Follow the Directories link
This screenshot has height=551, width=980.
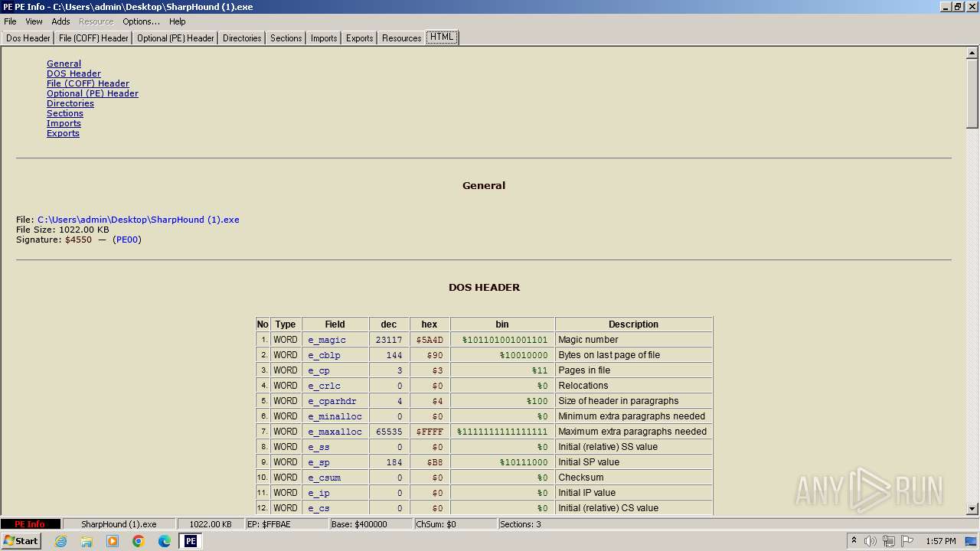pyautogui.click(x=70, y=103)
